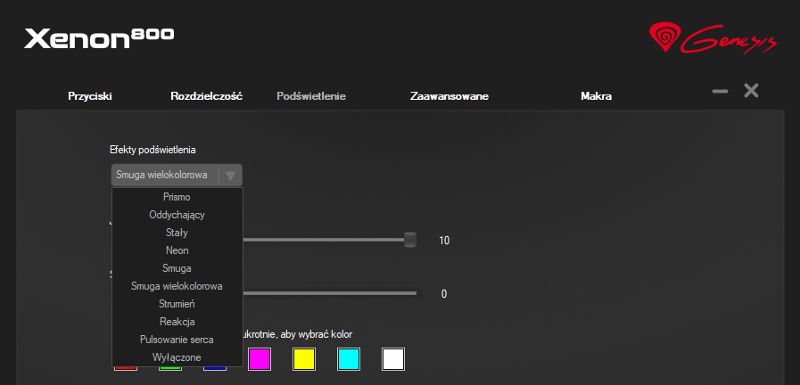The width and height of the screenshot is (800, 385).
Task: Select Neon from the effects list
Action: click(x=177, y=250)
